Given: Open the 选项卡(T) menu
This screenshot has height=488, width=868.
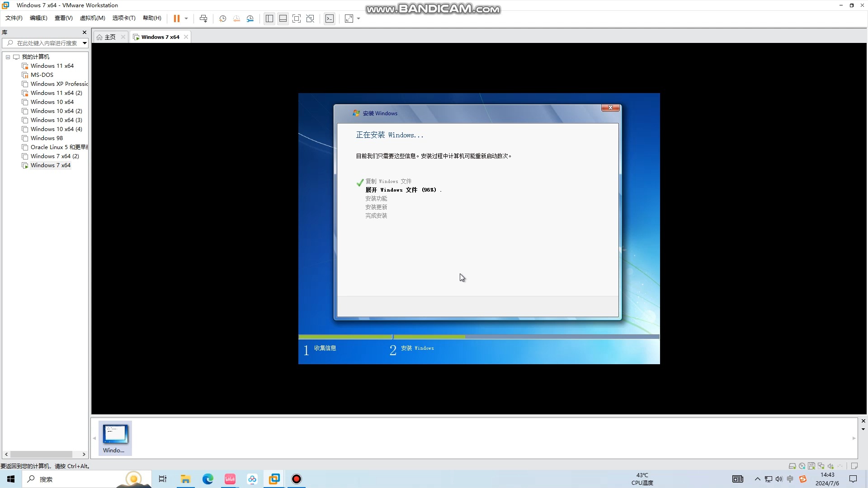Looking at the screenshot, I should (x=124, y=18).
